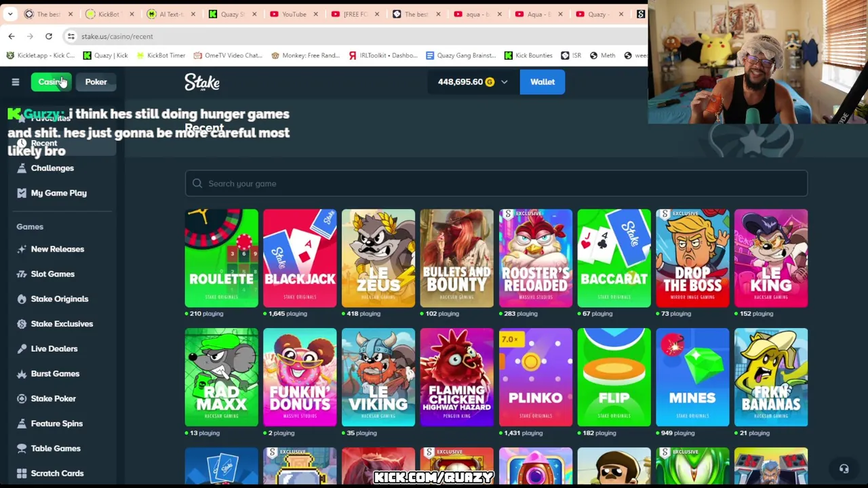Image resolution: width=868 pixels, height=488 pixels.
Task: Click the Challenges trophy icon
Action: (x=22, y=168)
